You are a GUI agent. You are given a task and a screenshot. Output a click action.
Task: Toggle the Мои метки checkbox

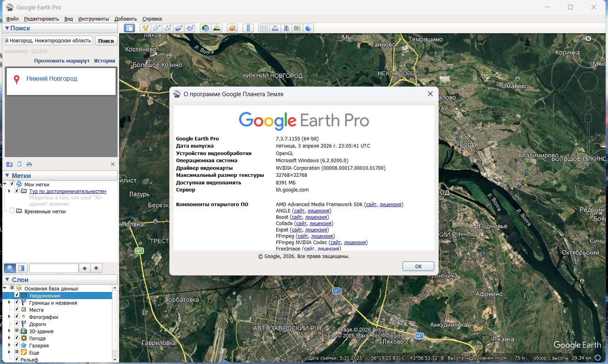[12, 184]
